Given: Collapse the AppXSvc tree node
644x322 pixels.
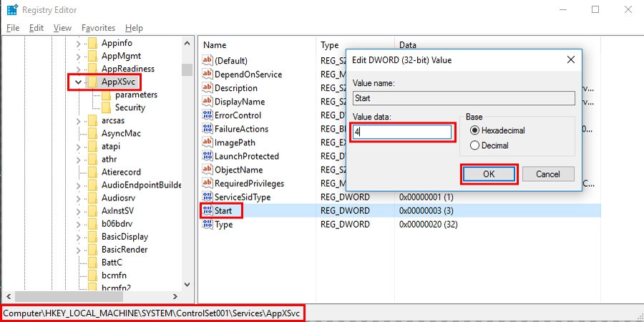Looking at the screenshot, I should pos(78,82).
